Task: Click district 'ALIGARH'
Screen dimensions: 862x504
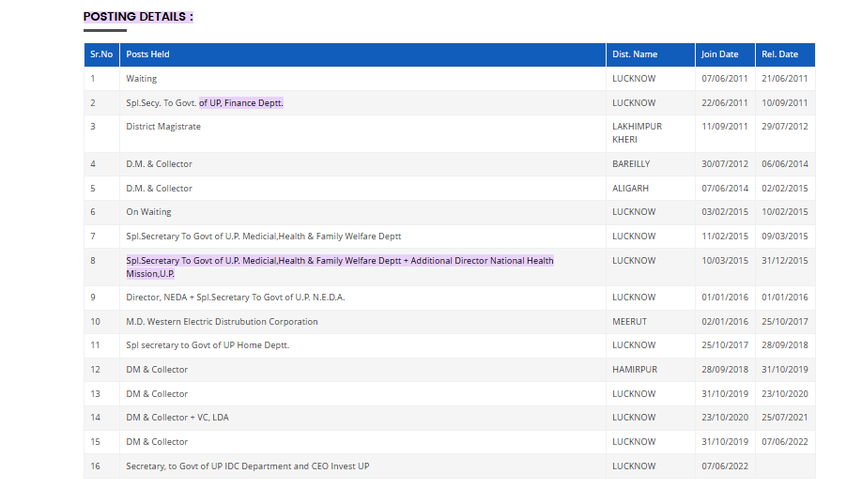Action: click(631, 188)
